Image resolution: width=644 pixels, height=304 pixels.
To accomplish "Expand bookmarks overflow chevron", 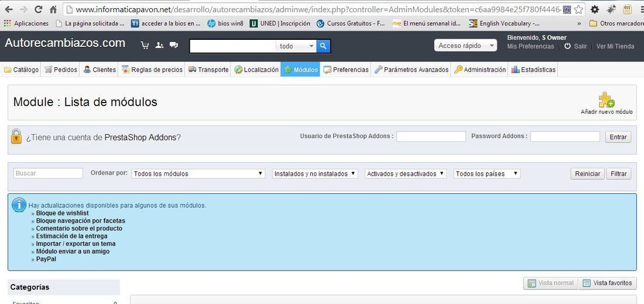I will click(x=579, y=23).
